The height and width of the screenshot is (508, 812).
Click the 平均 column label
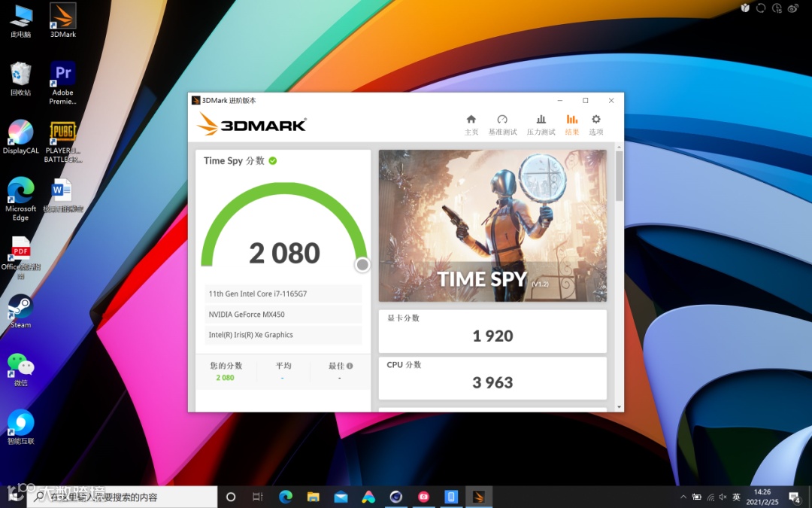[x=283, y=366]
